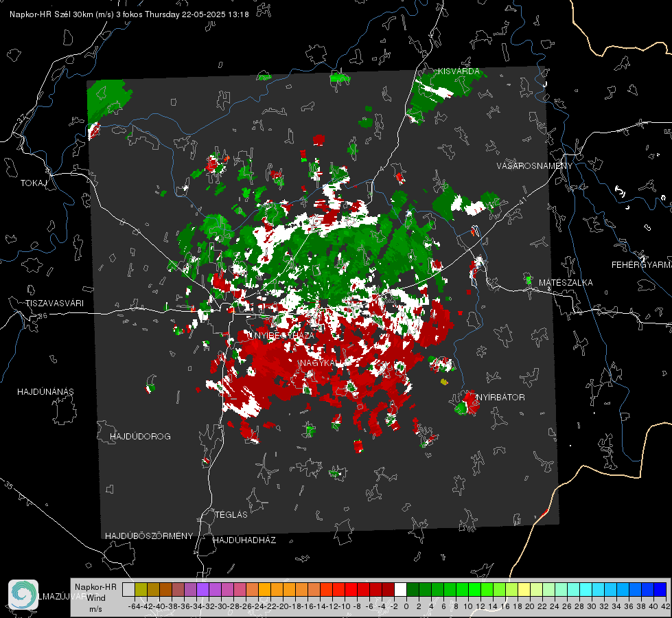
Task: Click the Napkor-HR legend title
Action: 95,586
